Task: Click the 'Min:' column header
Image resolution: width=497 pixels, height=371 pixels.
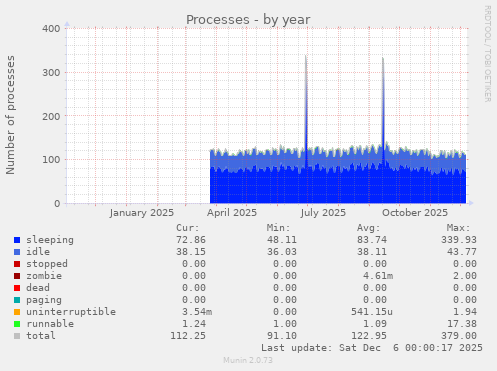Action: (278, 228)
